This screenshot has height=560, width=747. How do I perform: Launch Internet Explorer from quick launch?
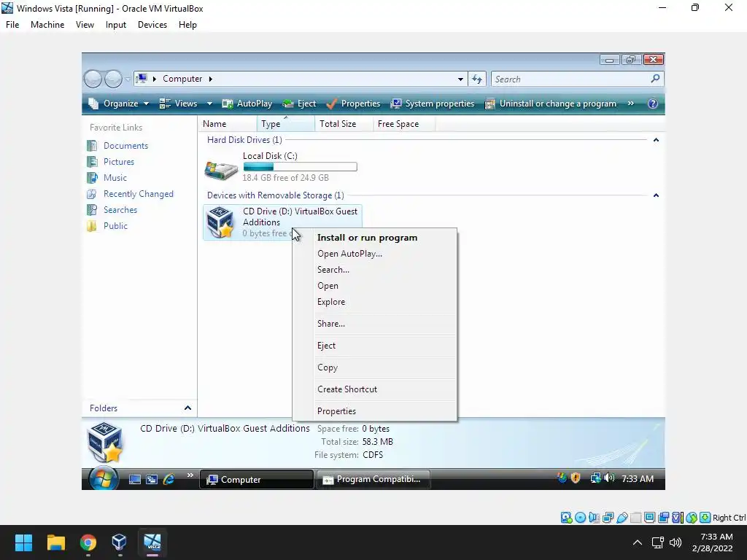169,480
